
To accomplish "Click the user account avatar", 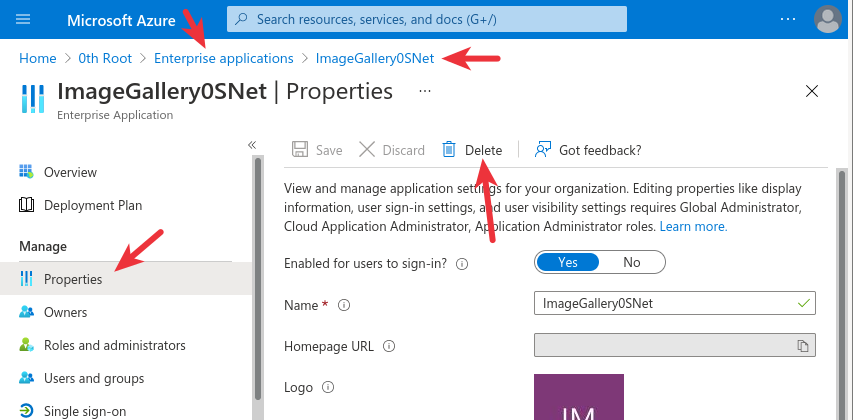I will point(828,19).
